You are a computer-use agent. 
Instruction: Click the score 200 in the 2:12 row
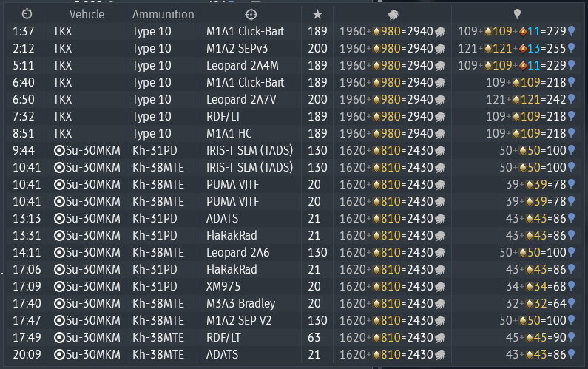pos(317,48)
